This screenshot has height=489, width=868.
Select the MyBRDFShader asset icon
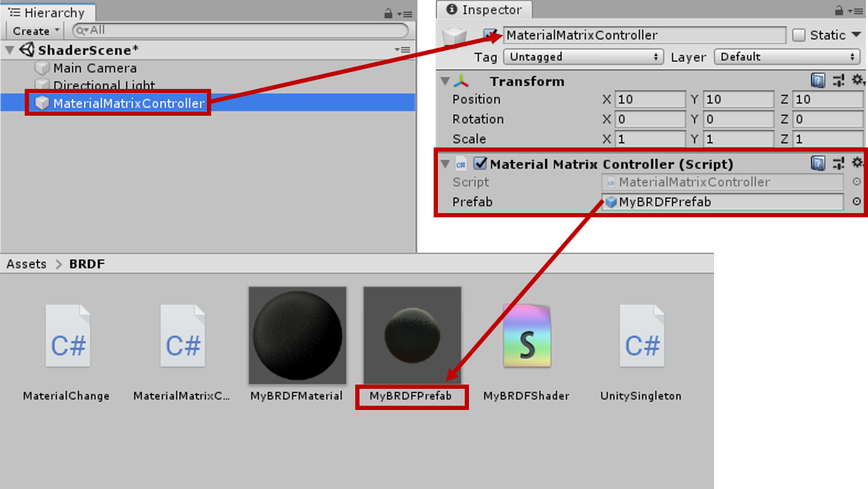coord(526,337)
